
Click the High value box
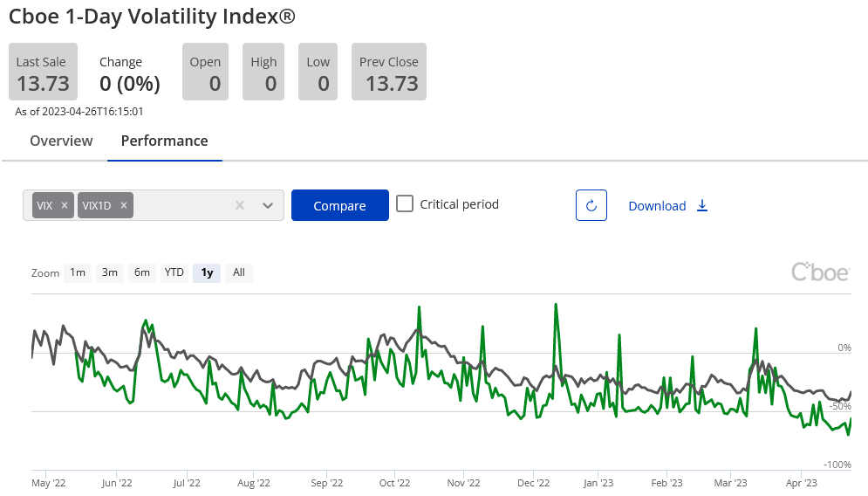263,72
